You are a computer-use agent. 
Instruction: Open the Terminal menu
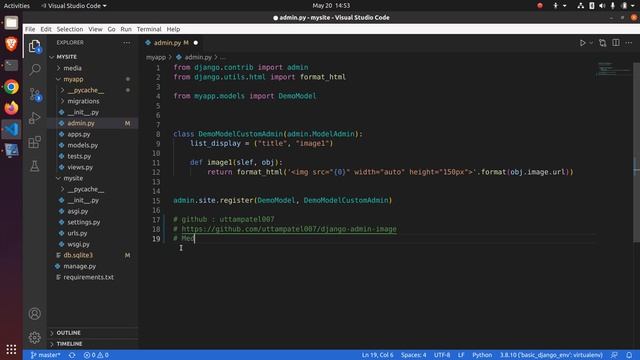149,29
